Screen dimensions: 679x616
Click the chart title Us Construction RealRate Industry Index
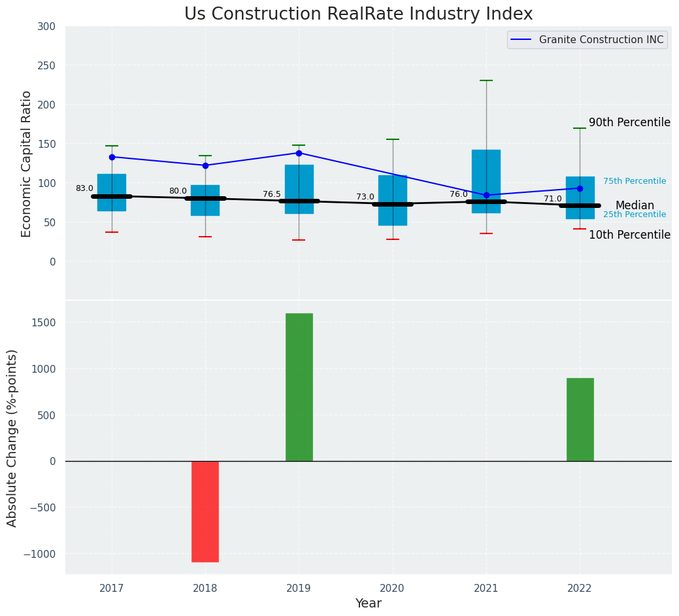coord(358,14)
